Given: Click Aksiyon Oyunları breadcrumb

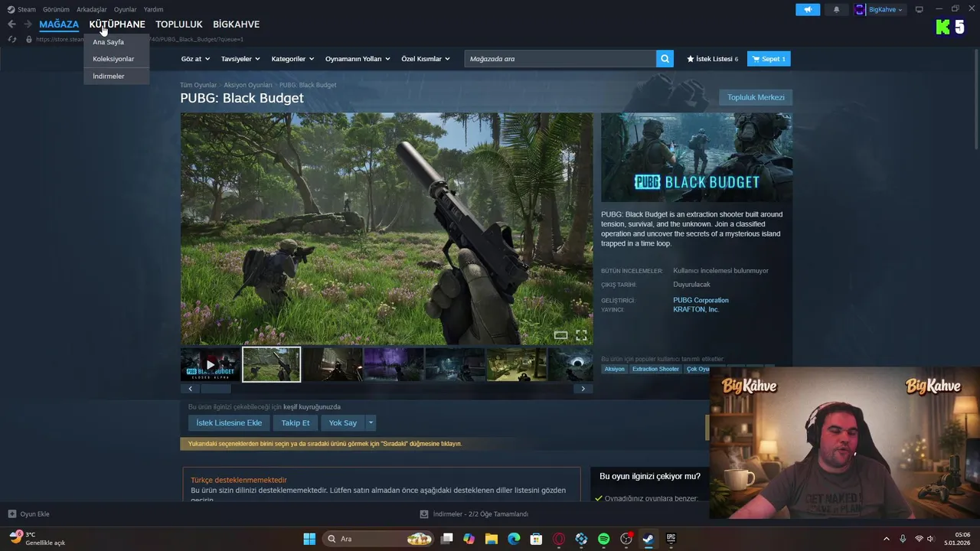Looking at the screenshot, I should tap(248, 85).
